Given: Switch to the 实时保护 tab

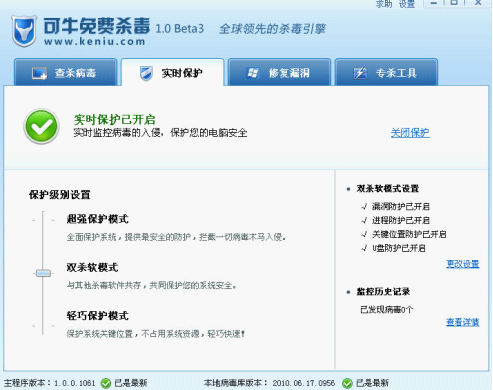Looking at the screenshot, I should (x=172, y=72).
